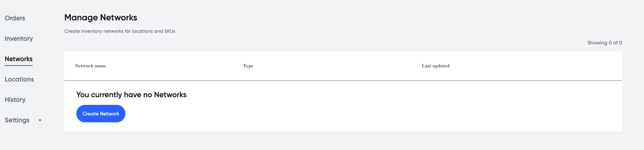Sort by the Last updated column
The width and height of the screenshot is (644, 150).
coord(436,66)
